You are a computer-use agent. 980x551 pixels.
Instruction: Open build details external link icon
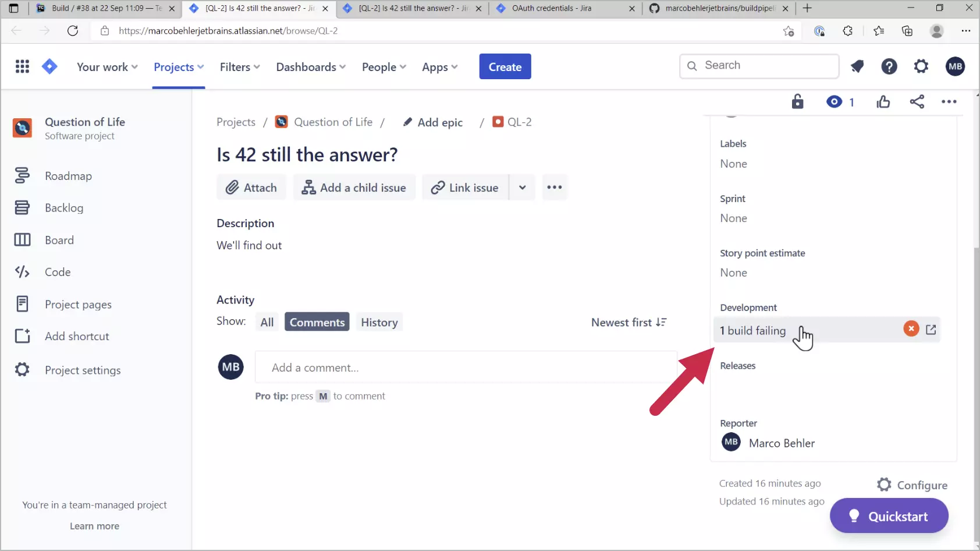click(x=931, y=330)
